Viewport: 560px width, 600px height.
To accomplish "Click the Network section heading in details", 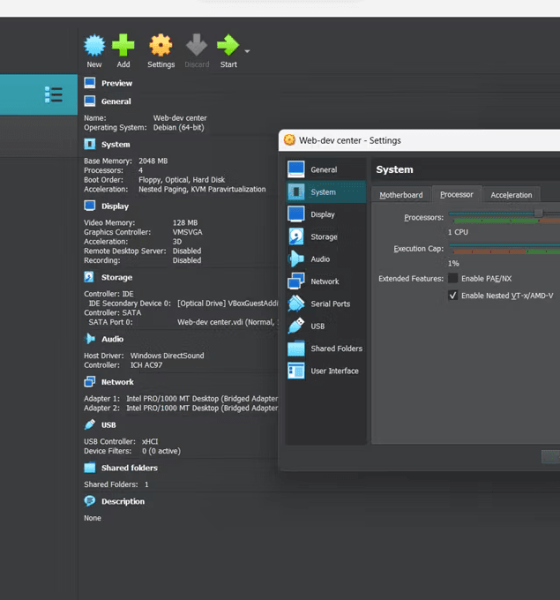I will [118, 382].
